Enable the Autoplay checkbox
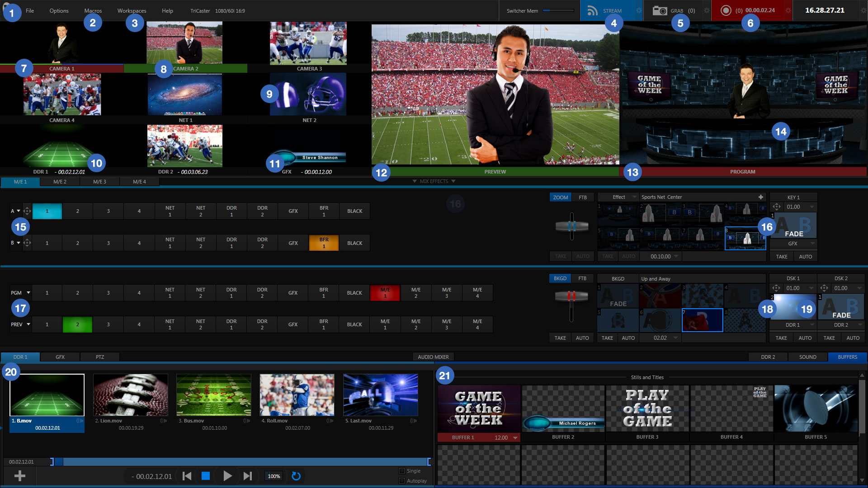Image resolution: width=868 pixels, height=488 pixels. pos(401,481)
